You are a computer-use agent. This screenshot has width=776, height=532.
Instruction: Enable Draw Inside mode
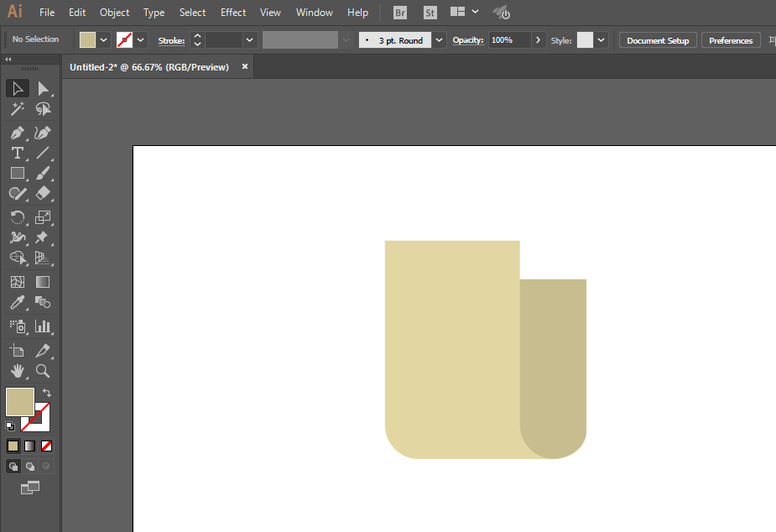click(46, 467)
